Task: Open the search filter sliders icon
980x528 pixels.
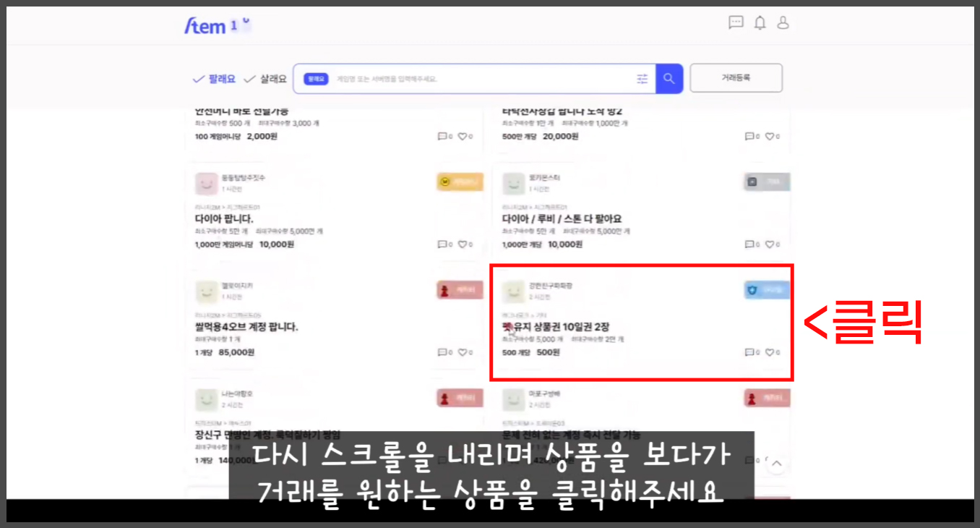Action: (642, 79)
